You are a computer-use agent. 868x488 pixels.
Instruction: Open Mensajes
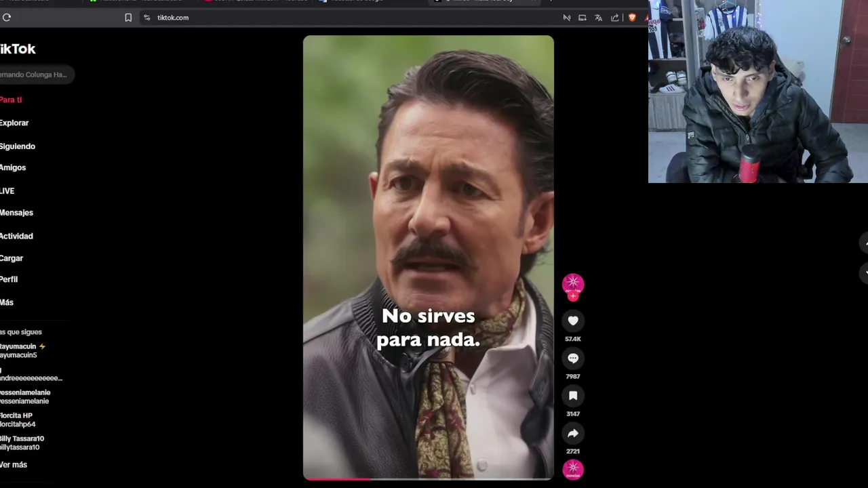tap(16, 213)
